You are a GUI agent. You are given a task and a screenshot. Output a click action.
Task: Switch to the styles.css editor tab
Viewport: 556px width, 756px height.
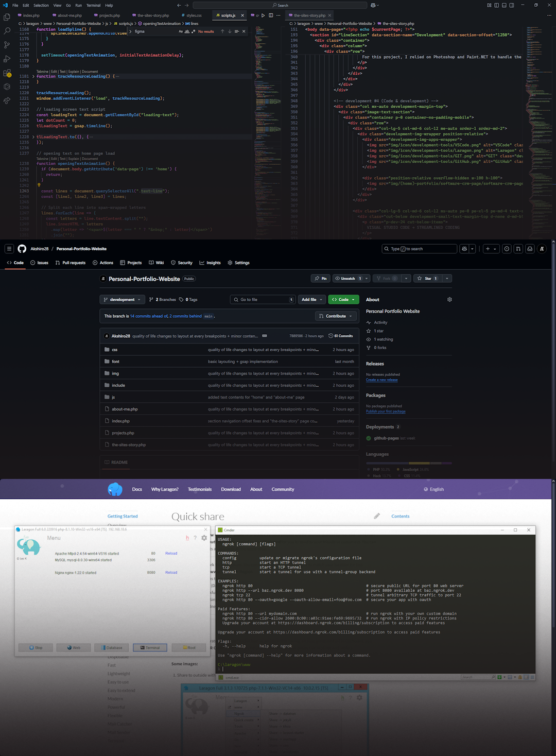coord(192,15)
